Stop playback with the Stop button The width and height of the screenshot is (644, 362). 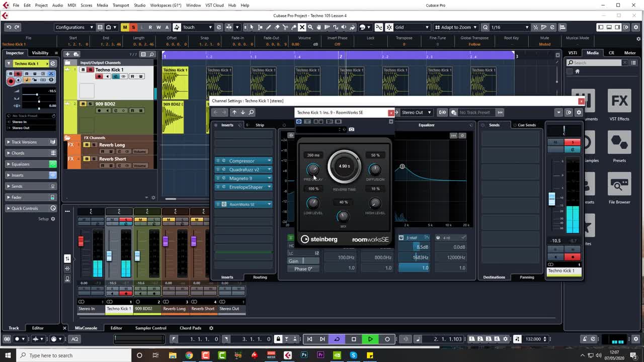(354, 339)
